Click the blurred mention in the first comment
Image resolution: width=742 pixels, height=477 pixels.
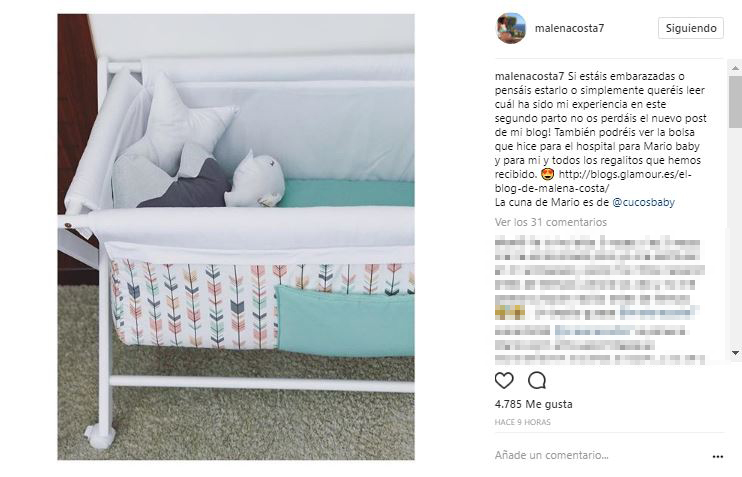(x=658, y=312)
